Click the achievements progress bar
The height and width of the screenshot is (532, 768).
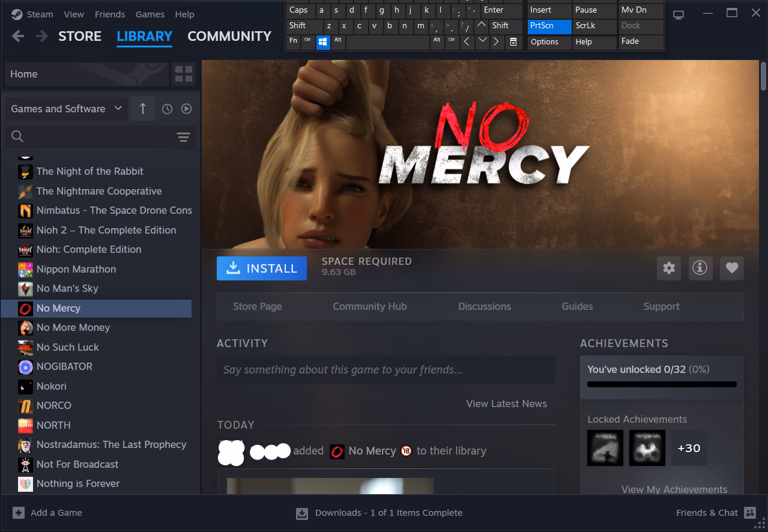click(x=662, y=384)
